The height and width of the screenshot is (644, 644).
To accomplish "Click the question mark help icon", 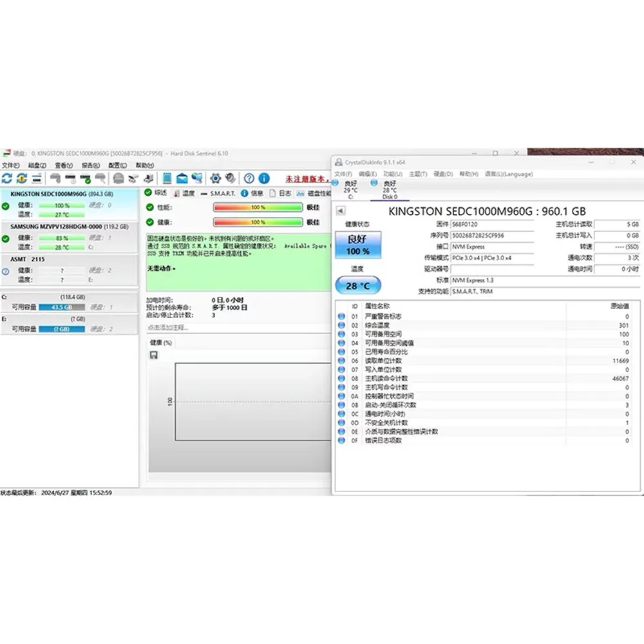I will point(249,178).
